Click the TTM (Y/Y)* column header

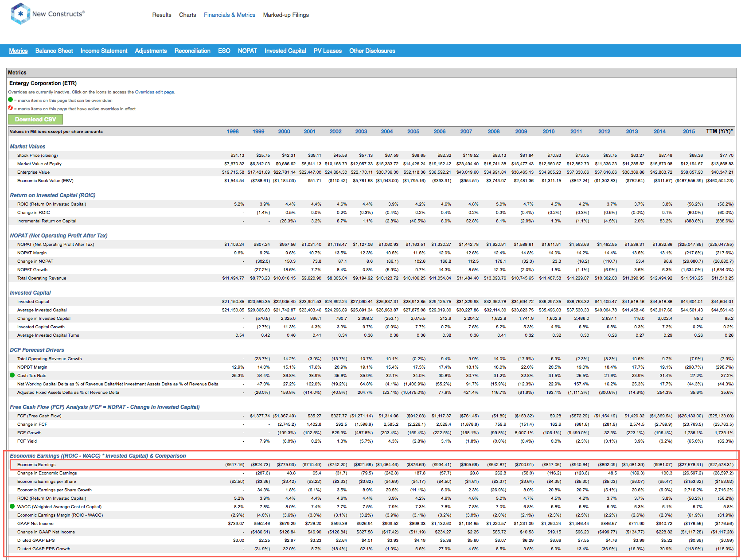[x=719, y=131]
